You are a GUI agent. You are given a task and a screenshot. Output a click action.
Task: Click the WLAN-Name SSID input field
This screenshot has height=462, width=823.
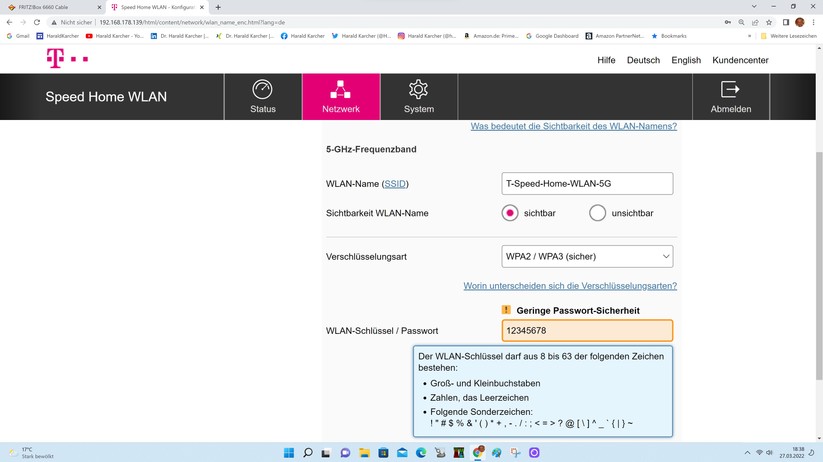(x=587, y=183)
